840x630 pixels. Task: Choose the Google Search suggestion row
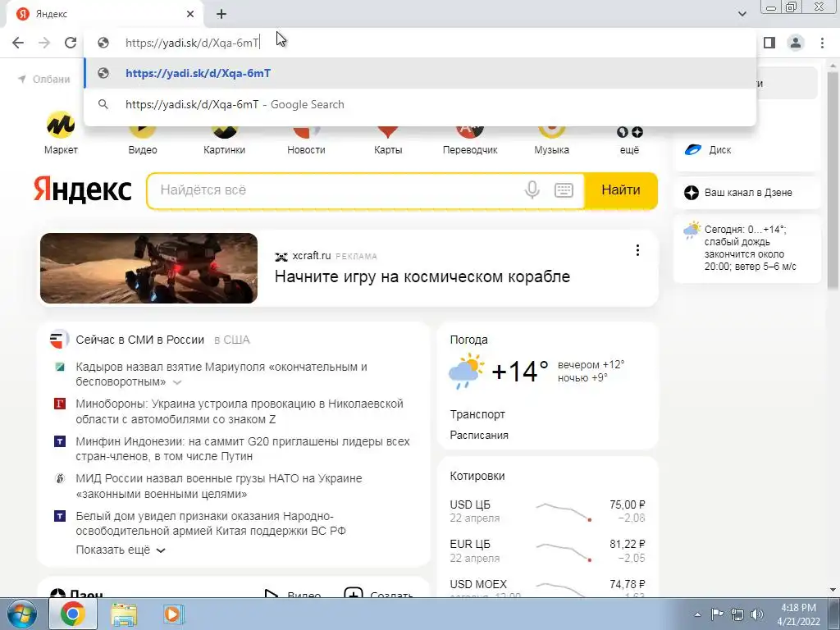coord(420,104)
